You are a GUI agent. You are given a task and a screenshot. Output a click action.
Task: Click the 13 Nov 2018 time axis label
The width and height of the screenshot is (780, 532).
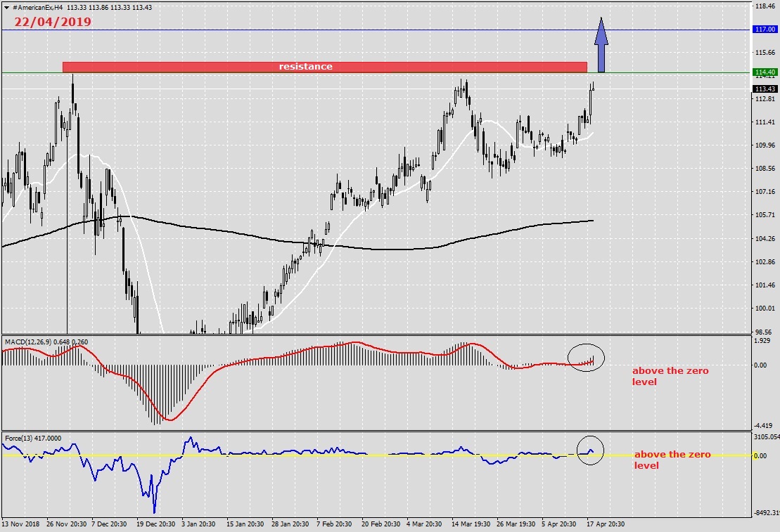coord(20,524)
